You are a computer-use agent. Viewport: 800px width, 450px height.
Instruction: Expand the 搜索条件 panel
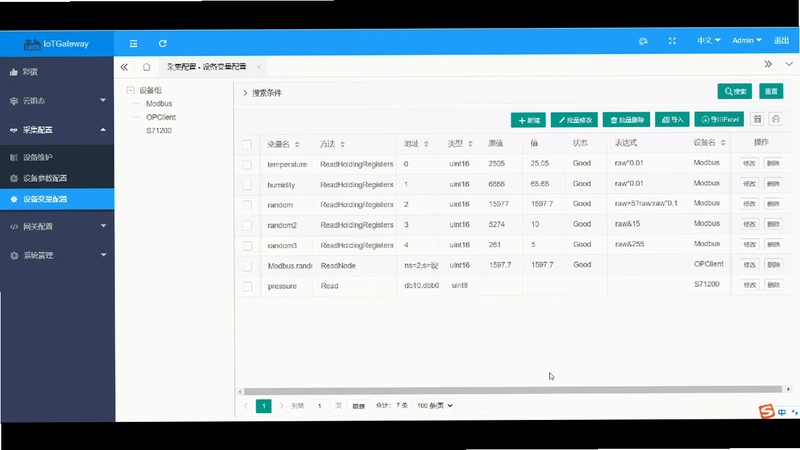245,93
